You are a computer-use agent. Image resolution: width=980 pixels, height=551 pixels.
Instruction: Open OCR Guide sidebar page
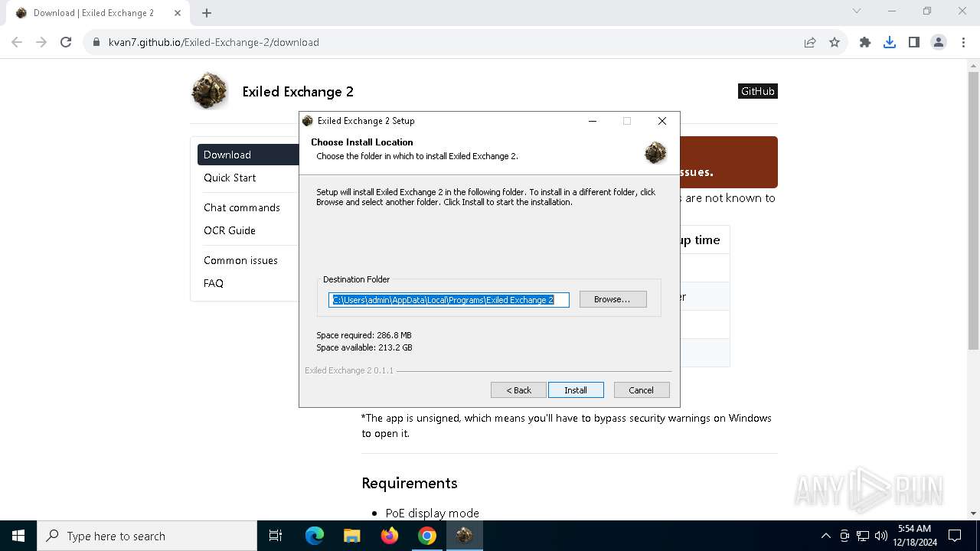click(230, 230)
